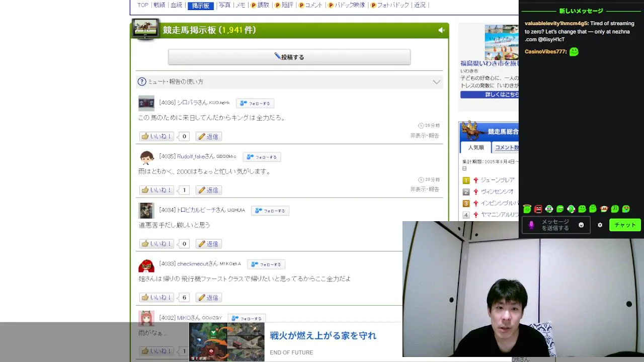Click username valuablelevity1hmcm4g5 in chat

point(556,23)
